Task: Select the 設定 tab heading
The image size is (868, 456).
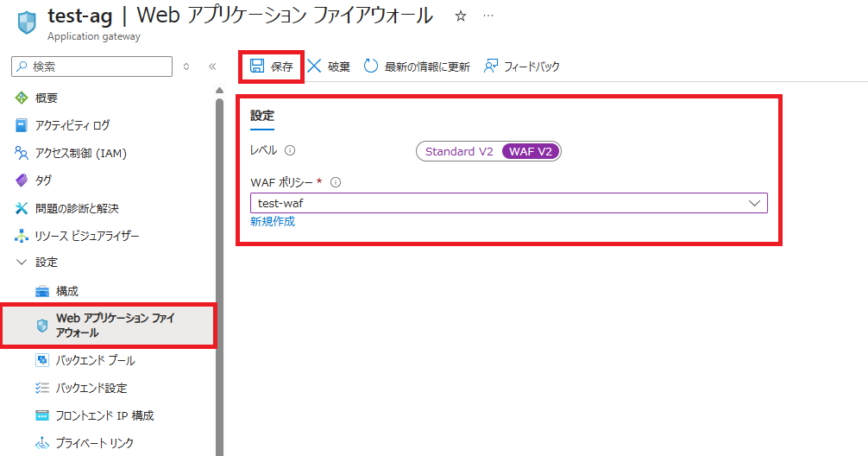Action: click(261, 115)
